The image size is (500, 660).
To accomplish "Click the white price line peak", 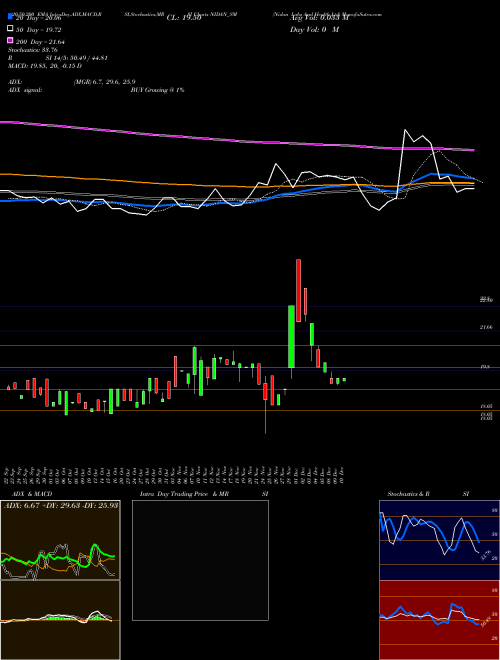I will click(405, 130).
